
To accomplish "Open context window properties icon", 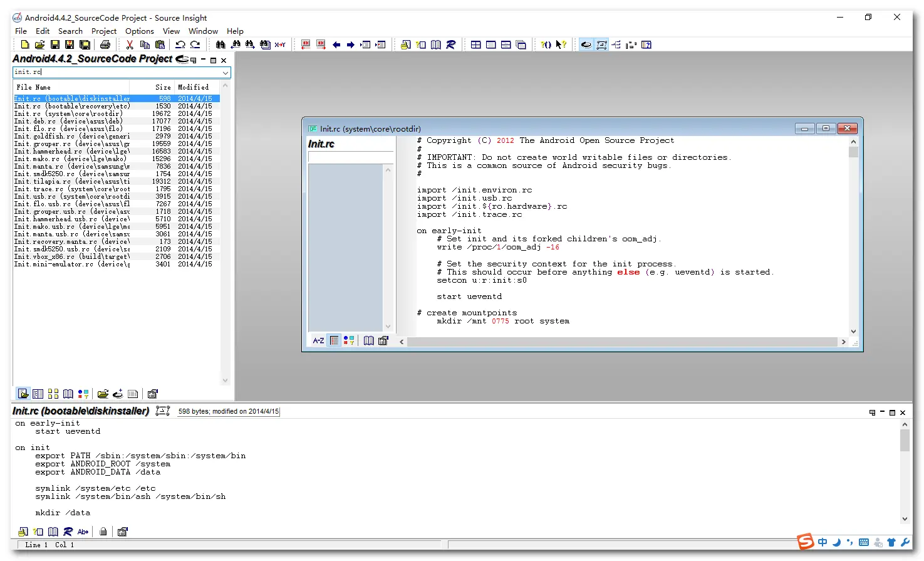I will [123, 532].
